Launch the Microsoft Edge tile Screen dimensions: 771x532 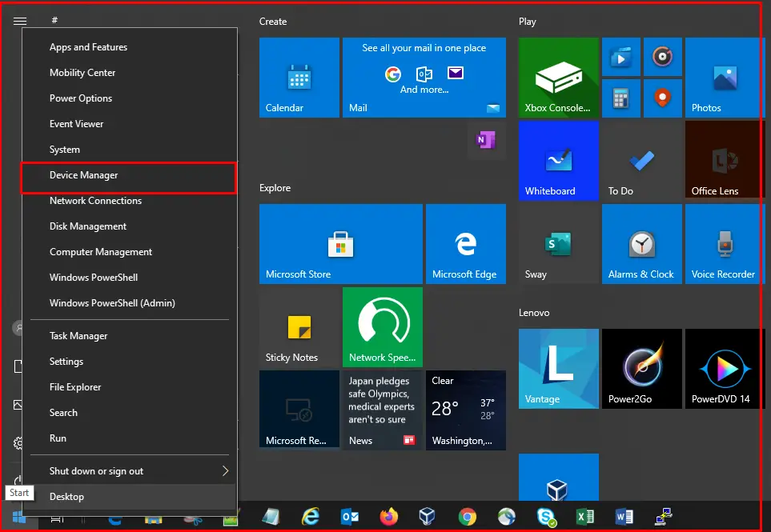click(466, 244)
